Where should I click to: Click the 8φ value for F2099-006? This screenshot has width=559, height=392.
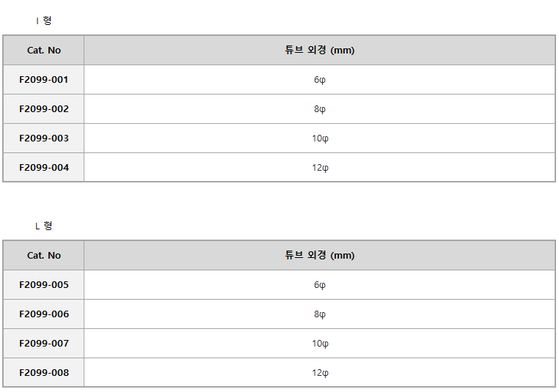(x=320, y=314)
